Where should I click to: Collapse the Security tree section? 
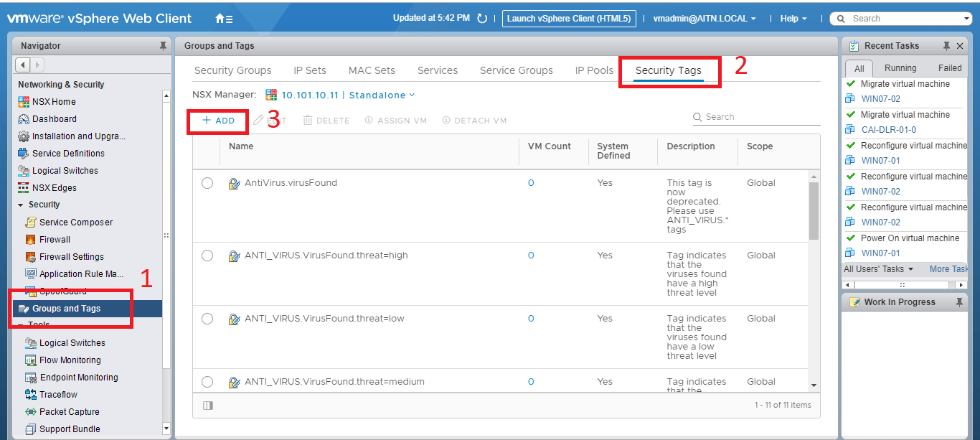pos(21,205)
